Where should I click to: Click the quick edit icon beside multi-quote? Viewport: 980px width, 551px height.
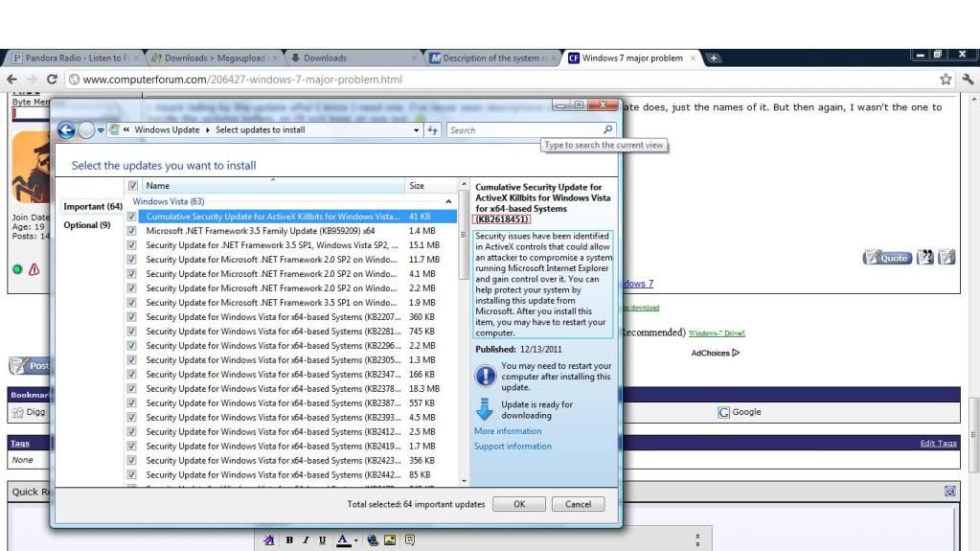click(946, 257)
